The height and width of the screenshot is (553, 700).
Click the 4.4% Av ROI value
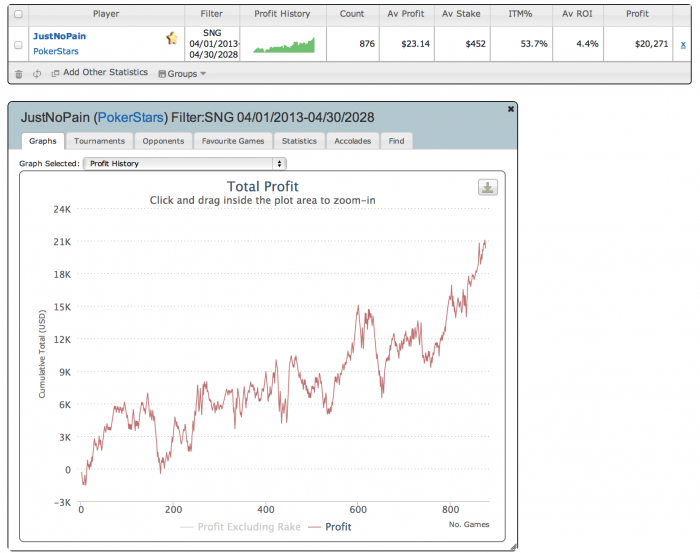(587, 44)
